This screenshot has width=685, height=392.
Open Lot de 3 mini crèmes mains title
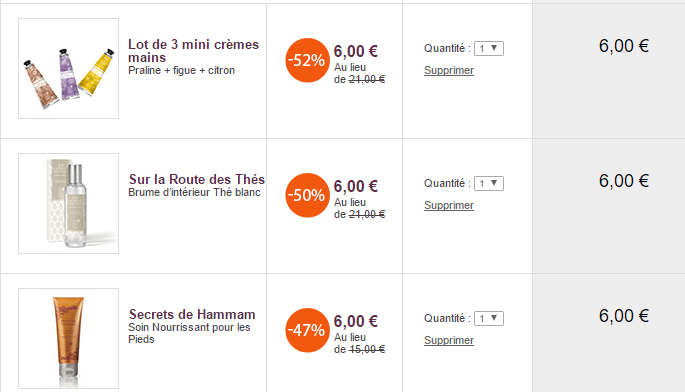click(193, 51)
